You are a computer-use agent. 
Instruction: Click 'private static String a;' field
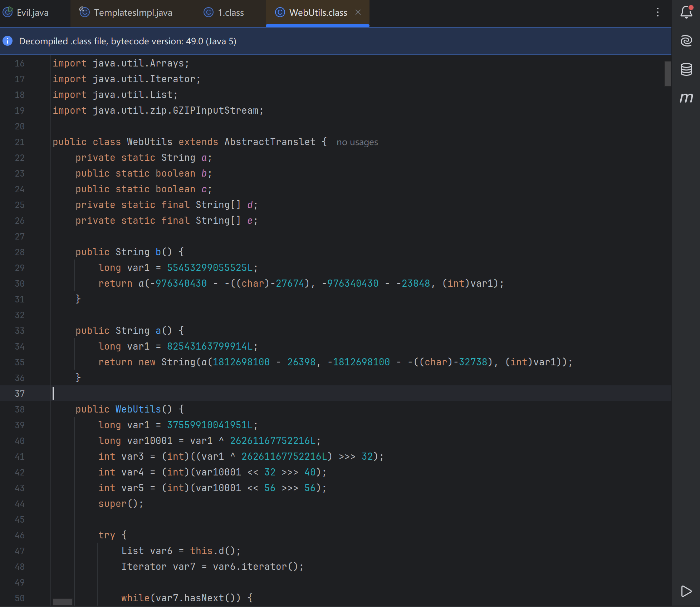click(144, 158)
